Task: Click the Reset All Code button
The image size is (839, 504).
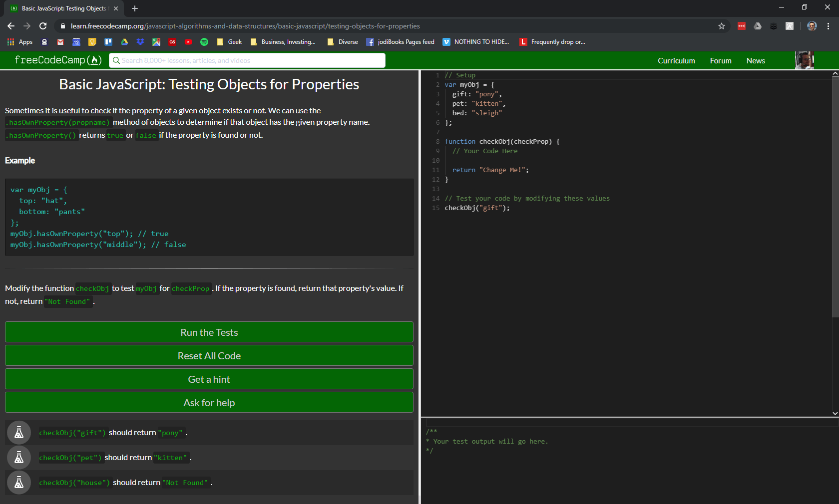Action: 209,356
